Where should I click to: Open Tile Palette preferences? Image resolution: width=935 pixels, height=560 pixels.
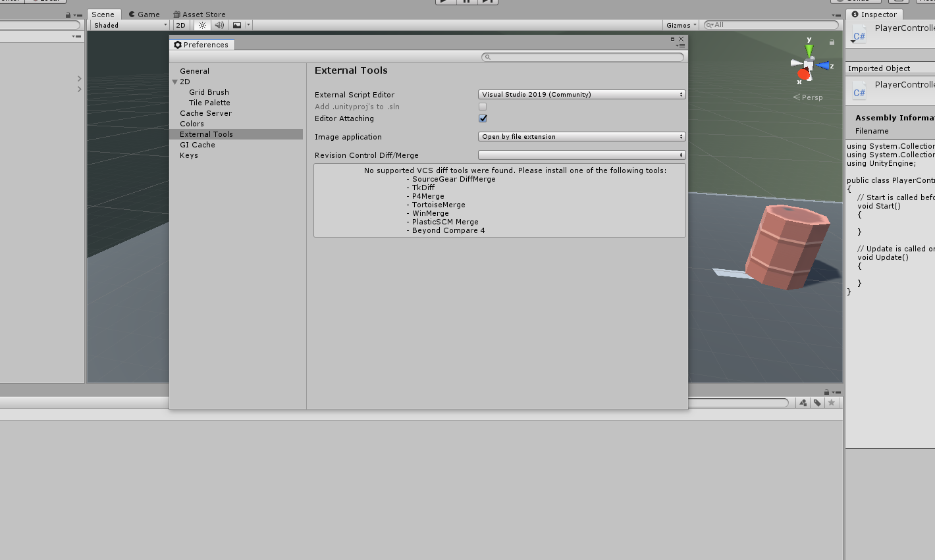209,103
